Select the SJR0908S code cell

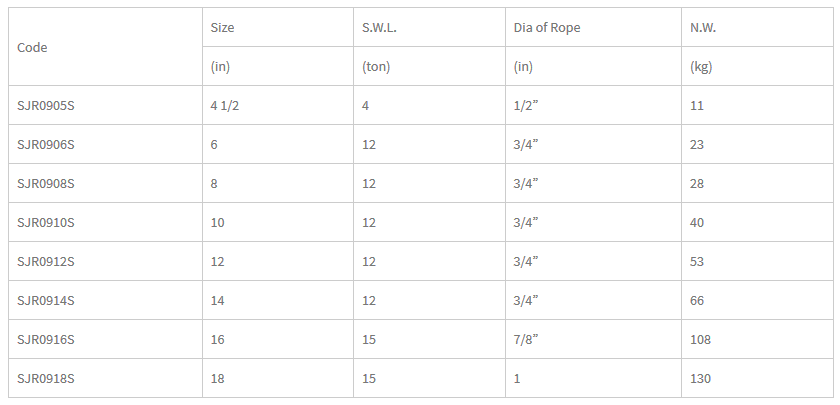[46, 184]
